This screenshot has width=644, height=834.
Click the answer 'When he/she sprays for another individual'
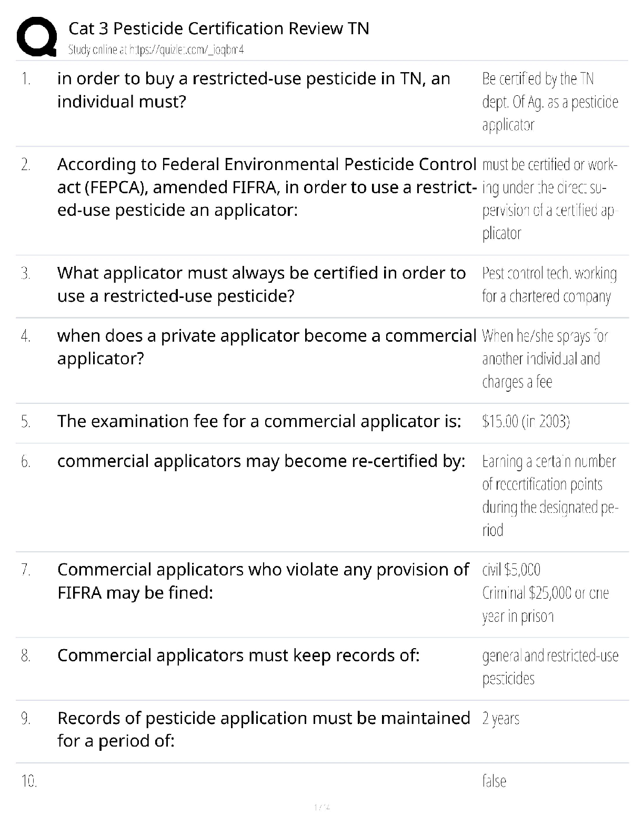click(x=544, y=359)
